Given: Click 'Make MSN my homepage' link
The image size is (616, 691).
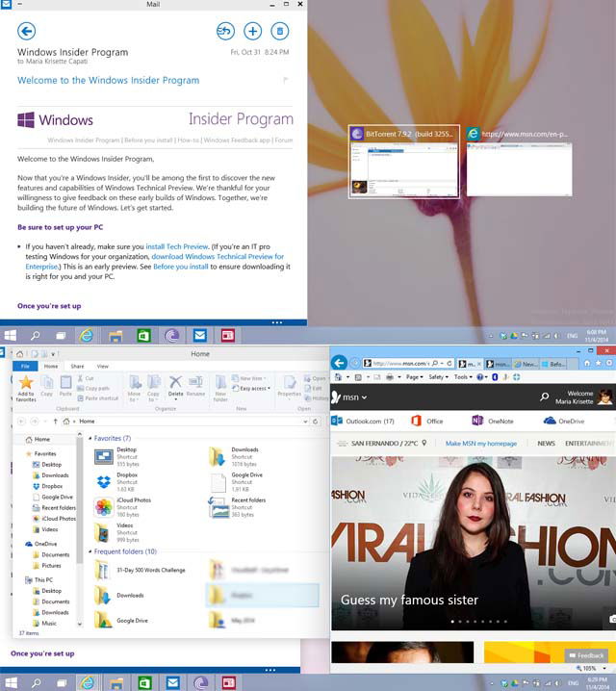Looking at the screenshot, I should [481, 444].
